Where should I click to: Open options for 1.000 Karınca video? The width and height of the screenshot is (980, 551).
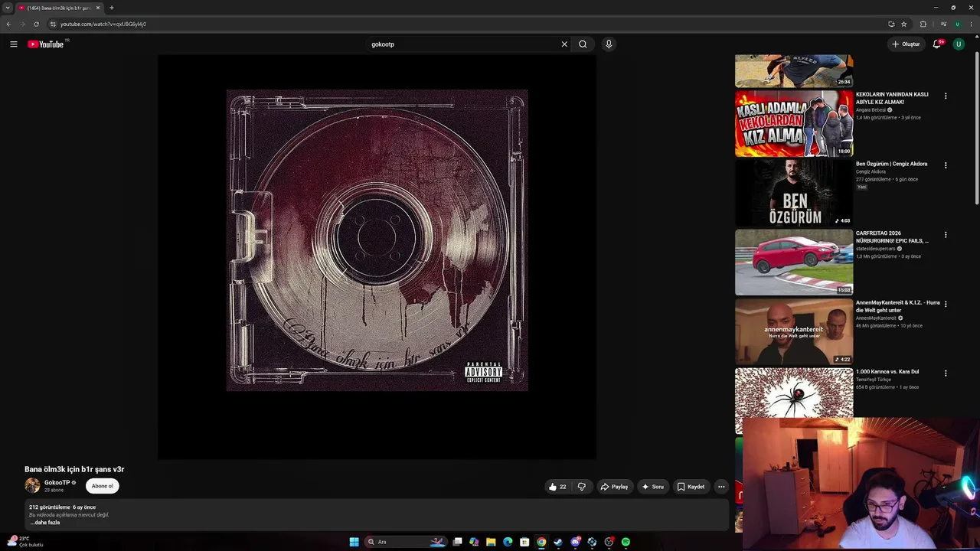tap(946, 373)
